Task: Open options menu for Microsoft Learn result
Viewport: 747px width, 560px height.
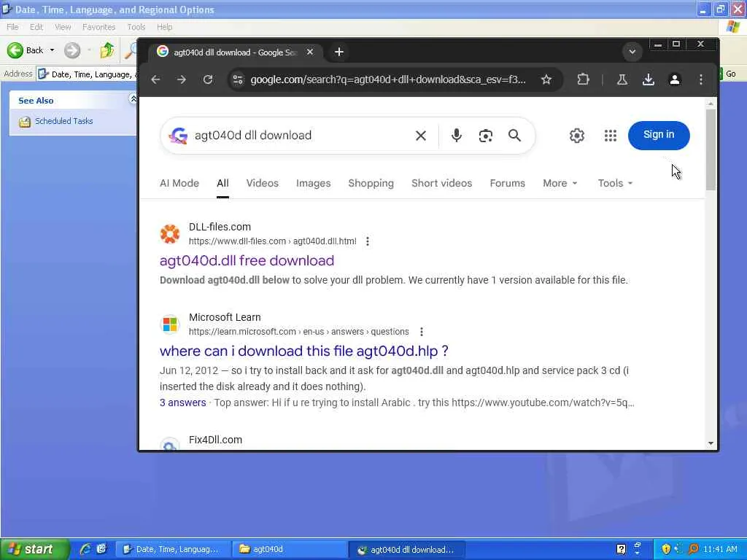Action: pos(421,332)
